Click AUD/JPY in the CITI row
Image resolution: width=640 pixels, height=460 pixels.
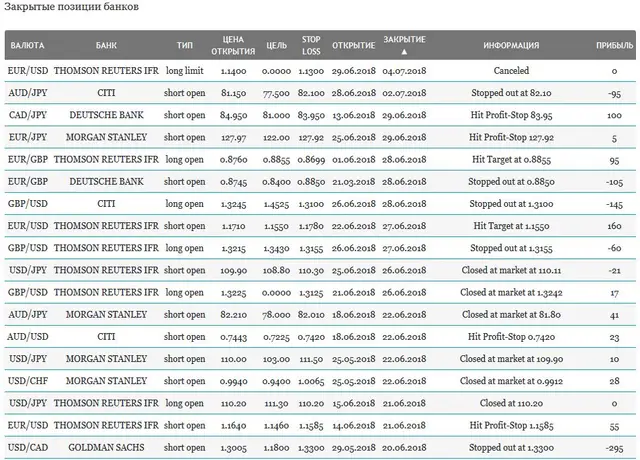click(27, 93)
